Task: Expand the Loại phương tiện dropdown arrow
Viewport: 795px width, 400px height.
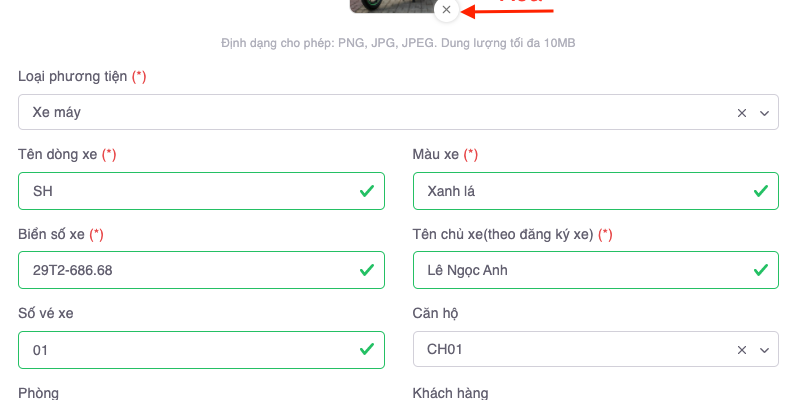Action: pyautogui.click(x=765, y=113)
